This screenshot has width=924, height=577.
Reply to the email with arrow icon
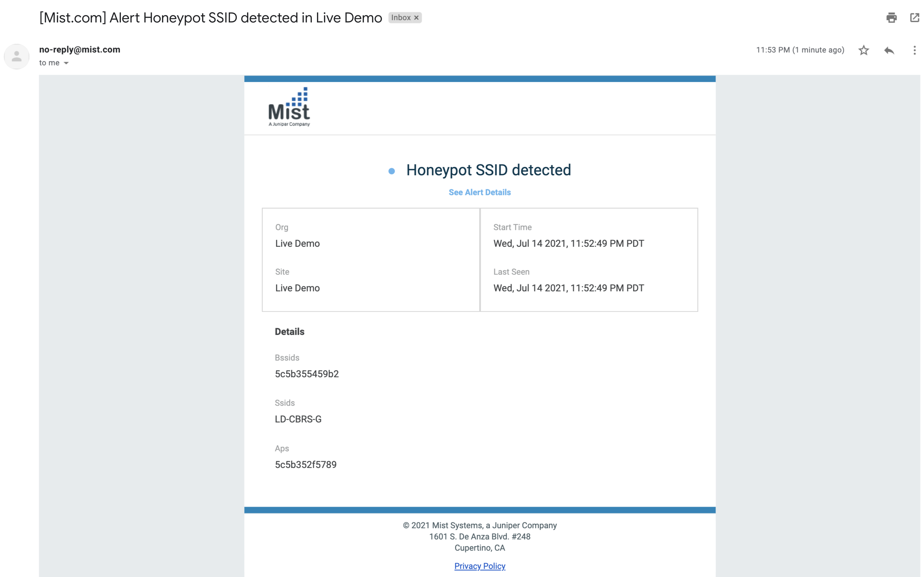(x=889, y=50)
